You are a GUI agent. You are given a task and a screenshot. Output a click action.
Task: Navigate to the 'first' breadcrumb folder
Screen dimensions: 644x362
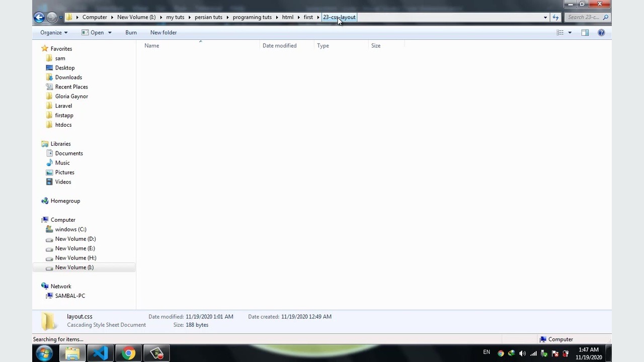(308, 17)
